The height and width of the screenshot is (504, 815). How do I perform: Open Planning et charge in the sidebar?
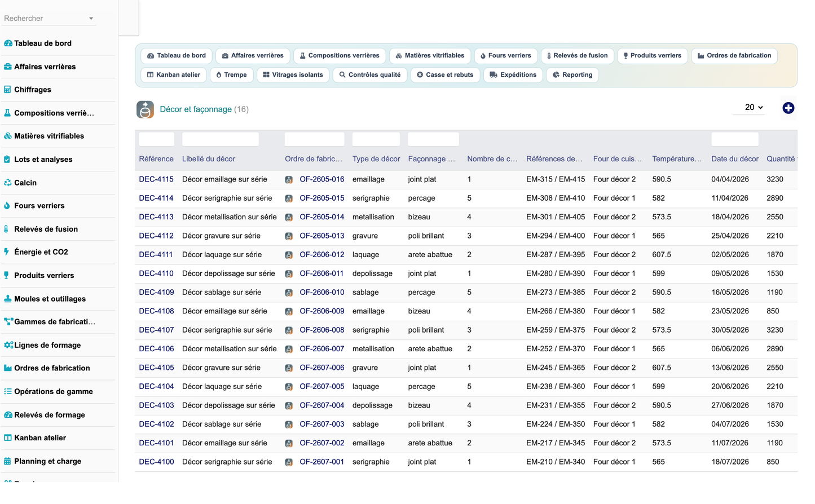pyautogui.click(x=47, y=461)
